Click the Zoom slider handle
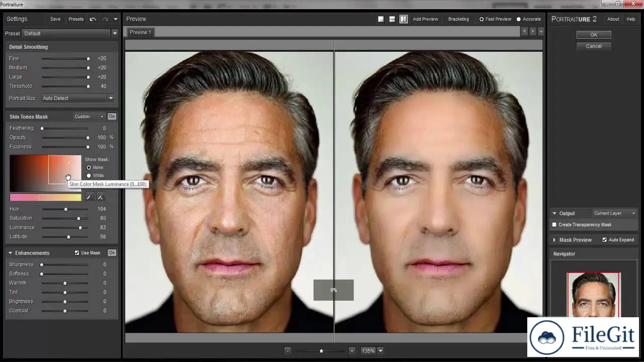644x362 pixels. (321, 351)
